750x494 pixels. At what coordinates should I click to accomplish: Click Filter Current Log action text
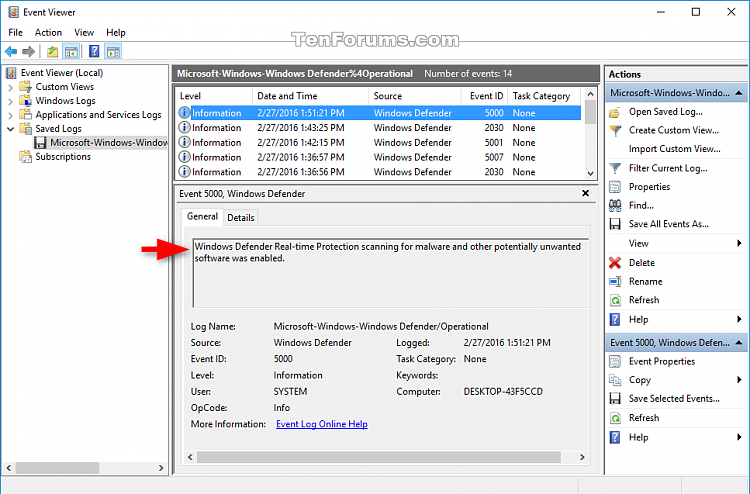[x=668, y=168]
